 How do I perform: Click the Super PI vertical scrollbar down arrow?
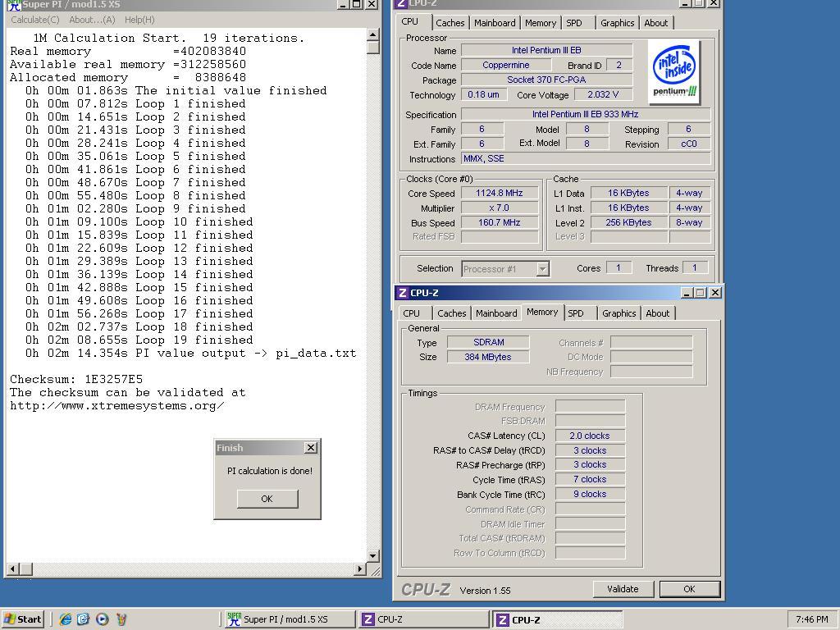click(373, 555)
